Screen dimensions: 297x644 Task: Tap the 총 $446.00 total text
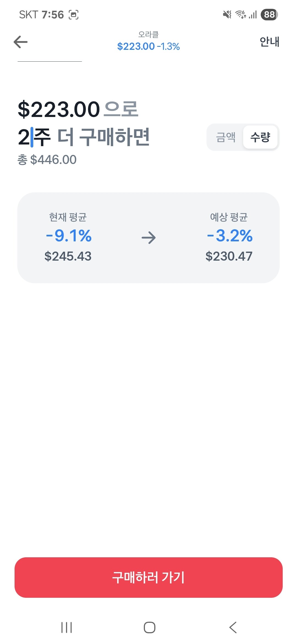tap(47, 160)
